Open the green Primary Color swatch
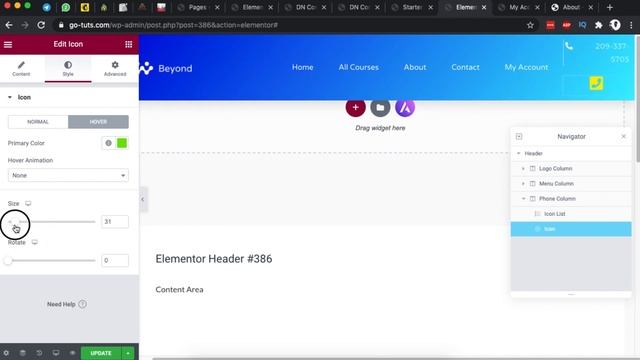 coord(122,143)
